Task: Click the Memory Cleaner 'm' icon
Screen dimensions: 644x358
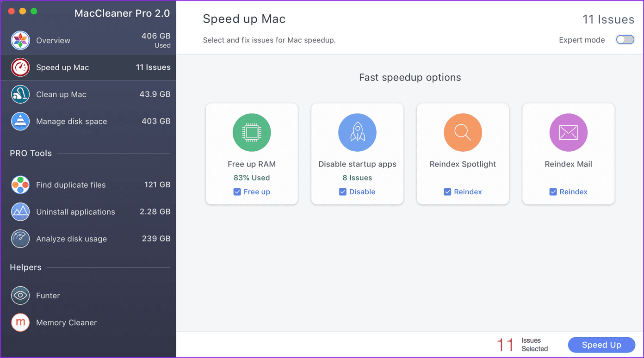Action: tap(20, 322)
